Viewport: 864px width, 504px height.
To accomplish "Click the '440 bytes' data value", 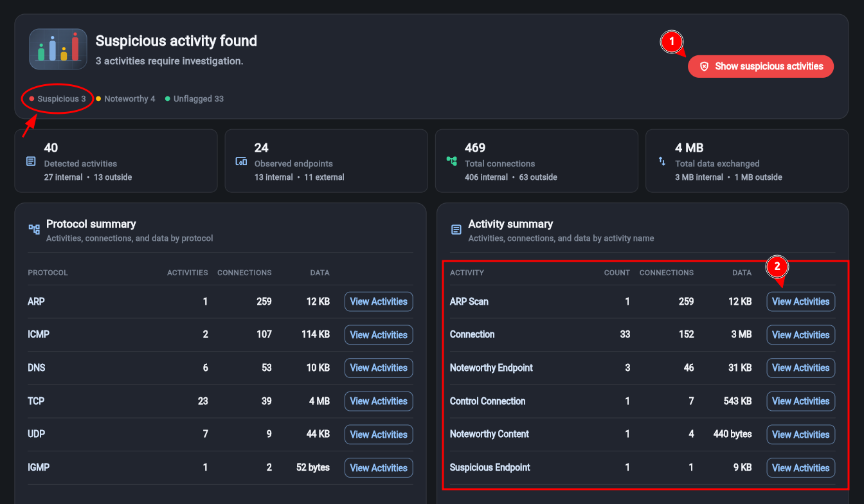I will point(732,435).
